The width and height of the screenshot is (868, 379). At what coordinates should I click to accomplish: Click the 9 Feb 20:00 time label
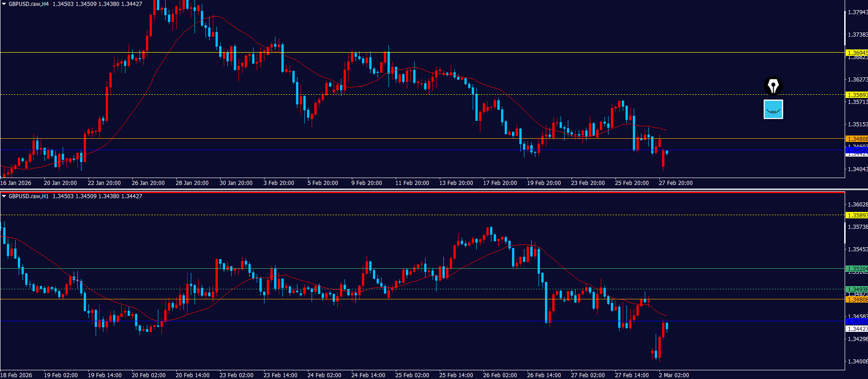[x=367, y=183]
